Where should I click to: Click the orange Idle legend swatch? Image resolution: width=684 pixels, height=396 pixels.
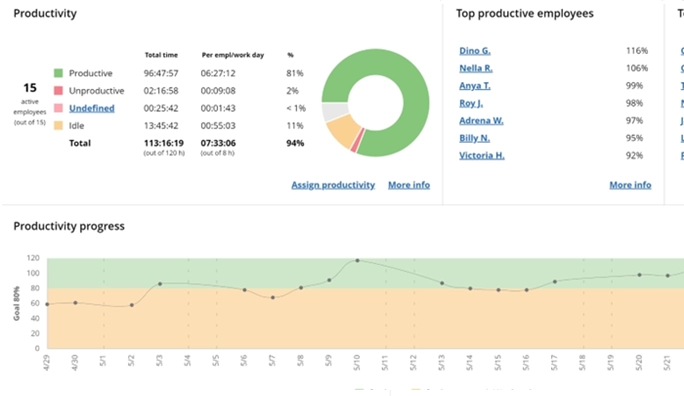click(58, 125)
